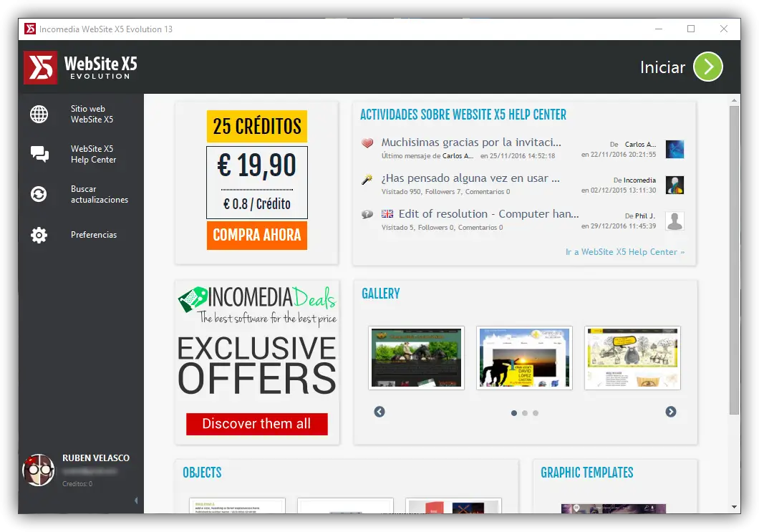Open Incomedia user avatar thumbnail
The height and width of the screenshot is (532, 759).
[x=675, y=185]
